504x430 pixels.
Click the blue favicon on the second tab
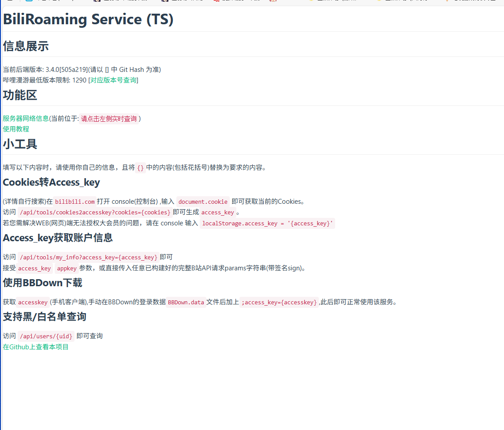point(29,2)
